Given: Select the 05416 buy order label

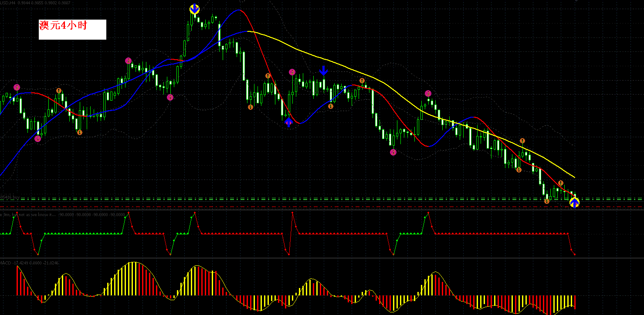Looking at the screenshot, I should pos(10,197).
